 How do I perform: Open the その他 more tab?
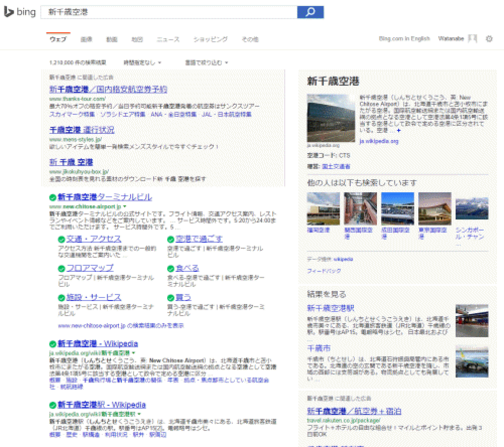pos(250,39)
